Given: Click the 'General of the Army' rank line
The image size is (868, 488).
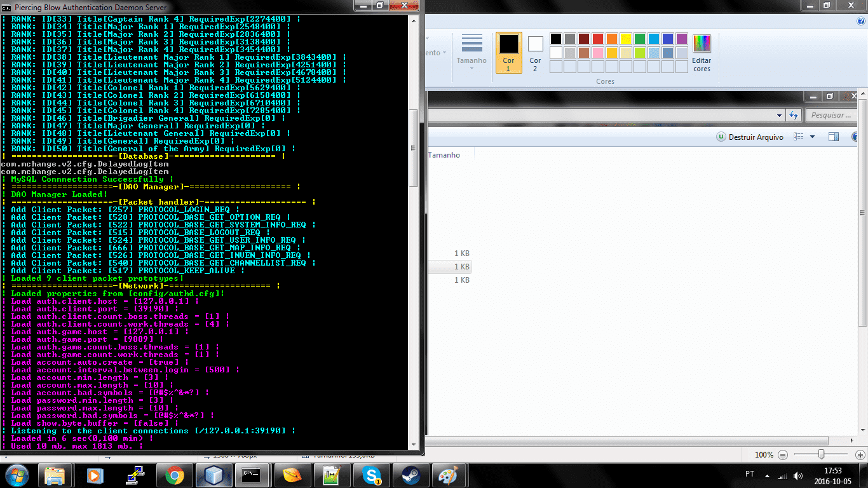Looking at the screenshot, I should tap(149, 149).
